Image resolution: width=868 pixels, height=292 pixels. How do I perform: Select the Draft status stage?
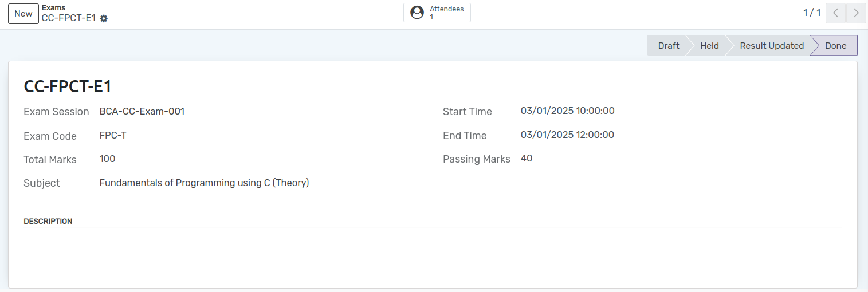point(668,46)
